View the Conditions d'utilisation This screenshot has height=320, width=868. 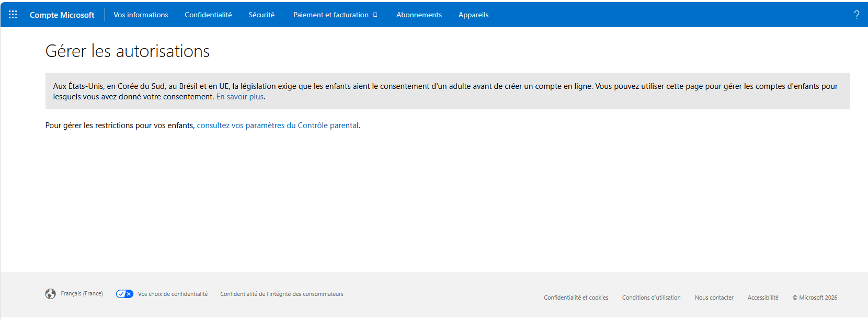[x=651, y=298]
